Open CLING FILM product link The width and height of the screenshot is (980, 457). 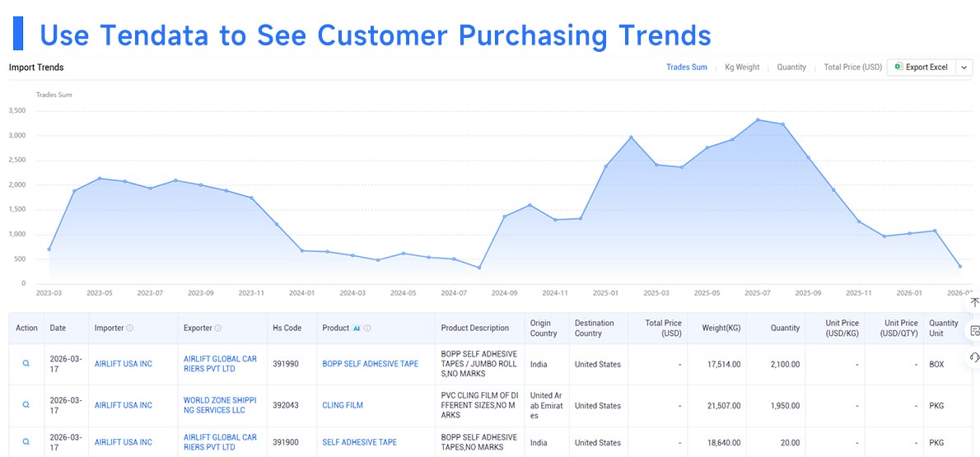tap(343, 405)
